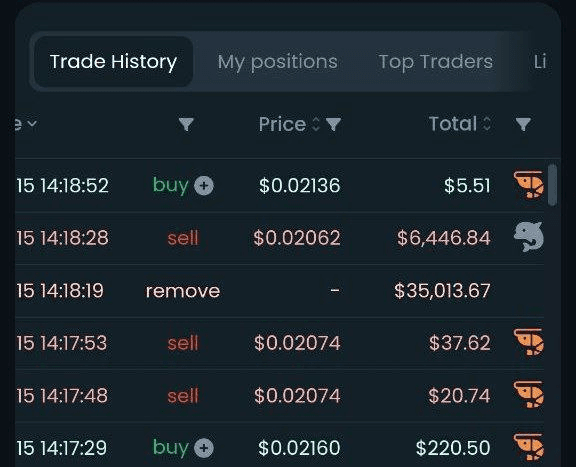
Task: Click the remove entry at 14:18:19
Action: click(x=183, y=291)
